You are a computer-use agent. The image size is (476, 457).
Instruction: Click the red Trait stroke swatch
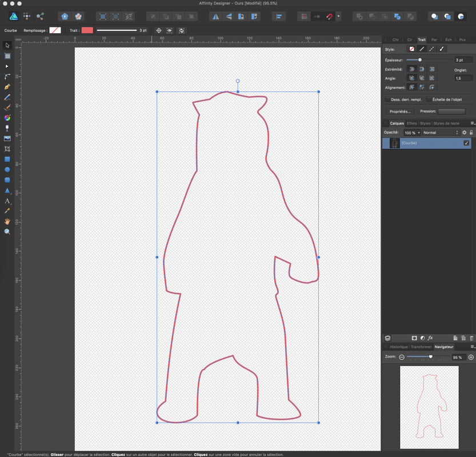87,30
